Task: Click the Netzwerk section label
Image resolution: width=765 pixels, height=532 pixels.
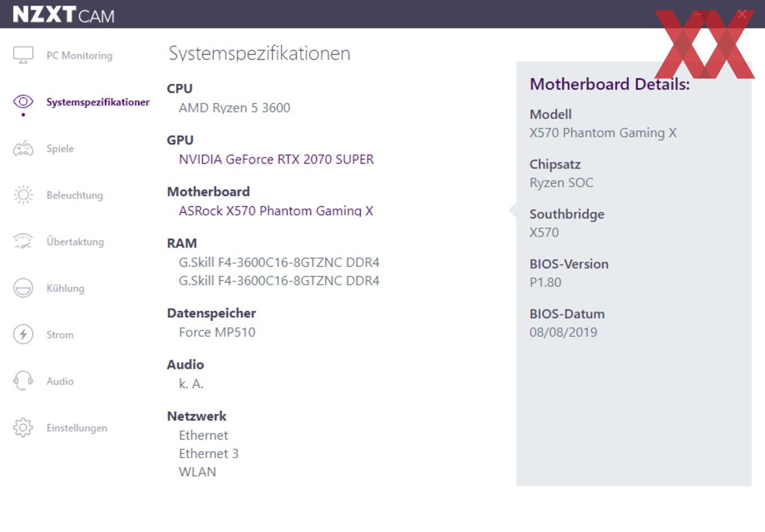Action: point(196,416)
